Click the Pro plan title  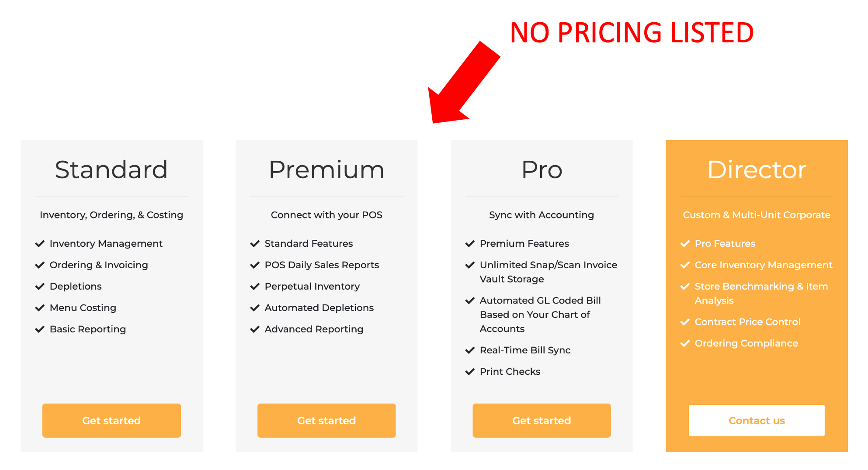542,169
